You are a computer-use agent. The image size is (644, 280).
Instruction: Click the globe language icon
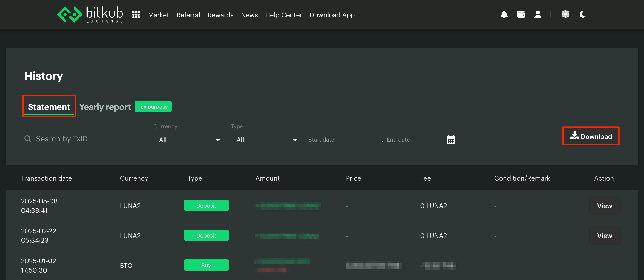(565, 14)
